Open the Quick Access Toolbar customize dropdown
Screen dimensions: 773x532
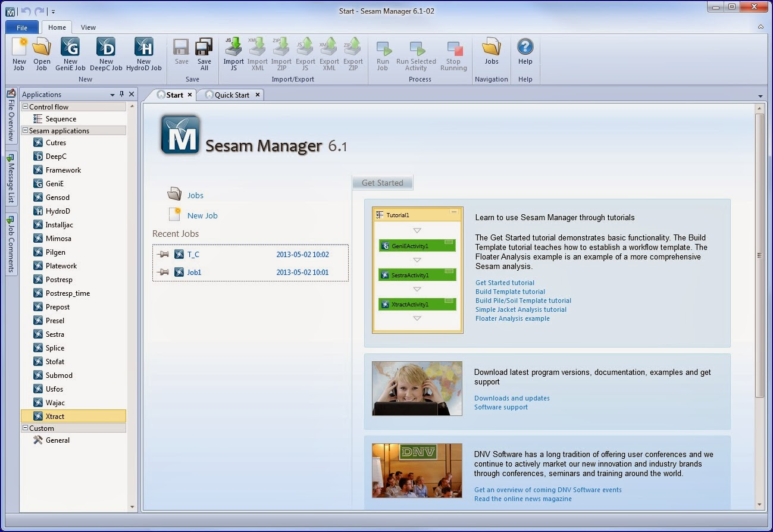click(53, 11)
